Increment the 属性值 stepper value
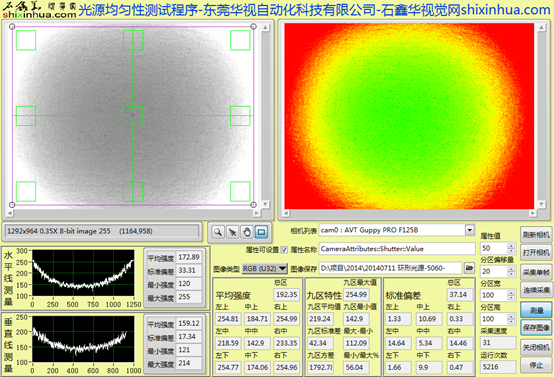This screenshot has height=377, width=554. click(x=511, y=246)
